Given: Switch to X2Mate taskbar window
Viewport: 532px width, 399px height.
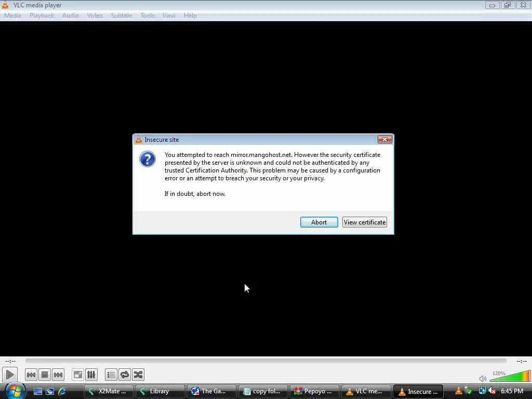Looking at the screenshot, I should (109, 391).
